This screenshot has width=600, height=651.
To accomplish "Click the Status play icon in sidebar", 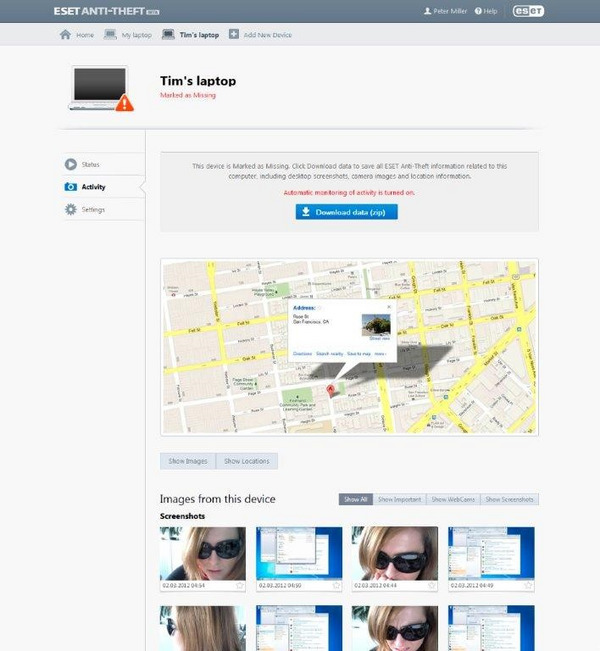I will [71, 164].
